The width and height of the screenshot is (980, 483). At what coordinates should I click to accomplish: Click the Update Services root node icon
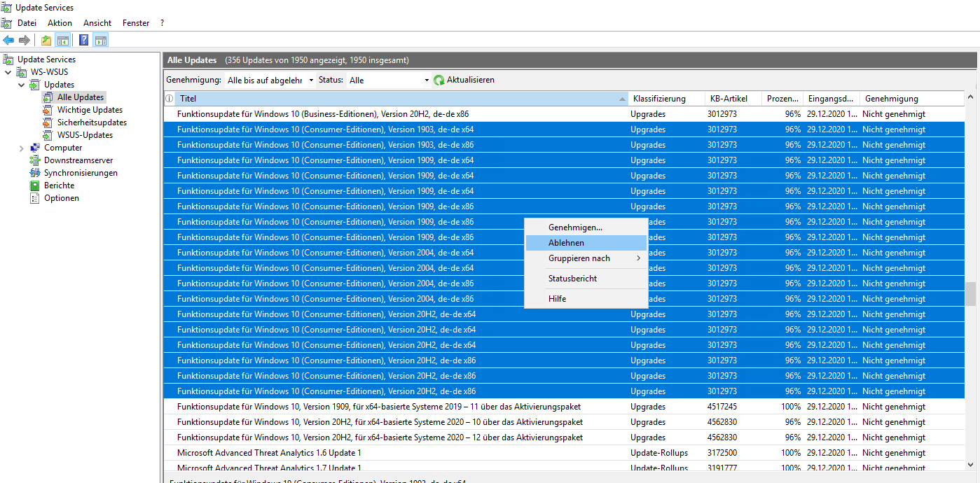[8, 59]
